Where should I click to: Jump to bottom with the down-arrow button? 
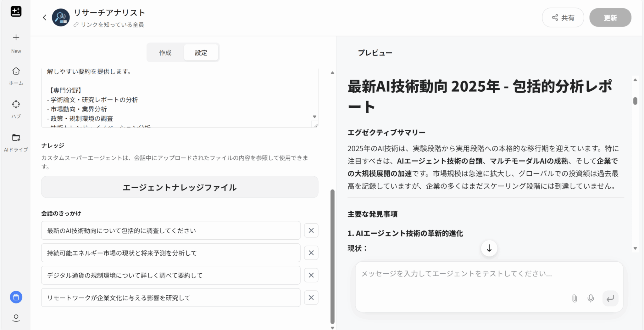click(489, 248)
